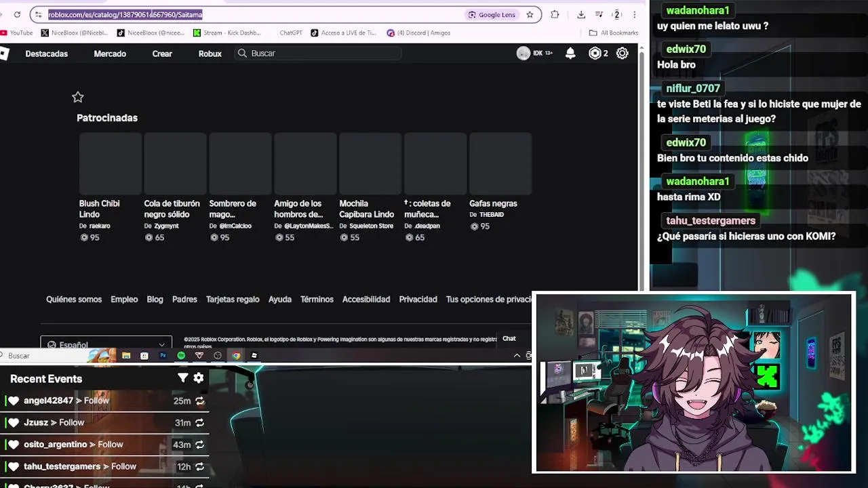
Task: Open the Mercado tab in Roblox
Action: click(x=110, y=54)
